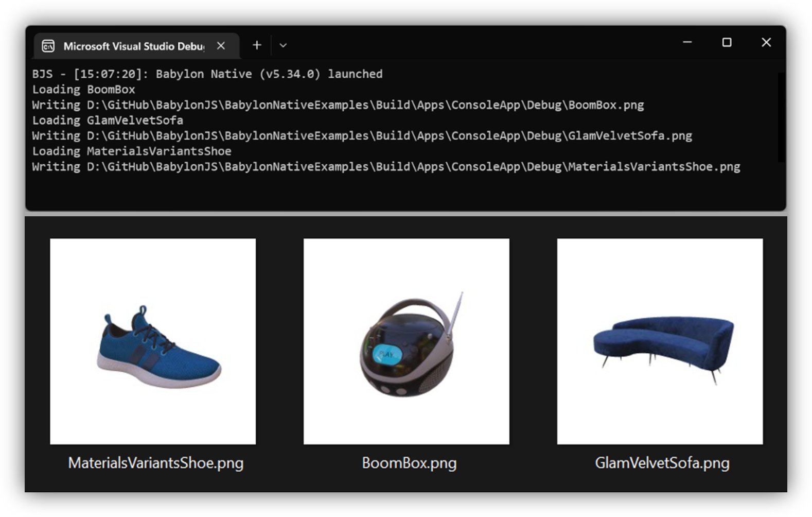Select the MaterialsVariantsShoe thumbnail image
Image resolution: width=812 pixels, height=517 pixels.
153,341
